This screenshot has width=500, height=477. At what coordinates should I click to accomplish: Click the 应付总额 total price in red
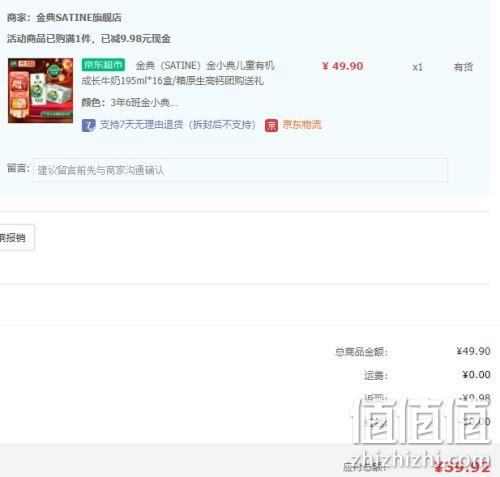463,467
